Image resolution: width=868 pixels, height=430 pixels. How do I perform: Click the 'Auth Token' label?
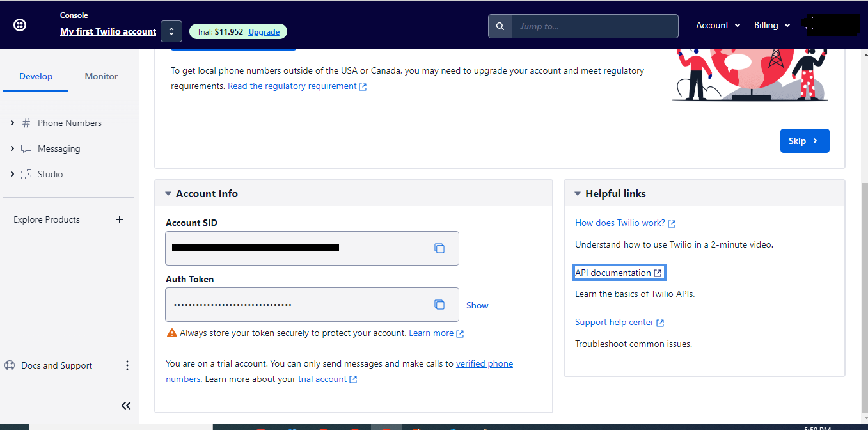(190, 279)
